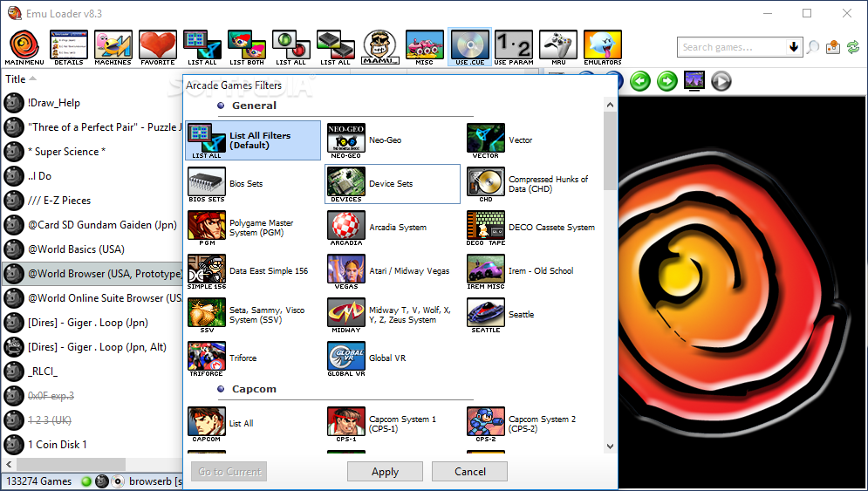This screenshot has width=868, height=491.
Task: Select the 0x0F exp.3 game row
Action: [x=92, y=396]
